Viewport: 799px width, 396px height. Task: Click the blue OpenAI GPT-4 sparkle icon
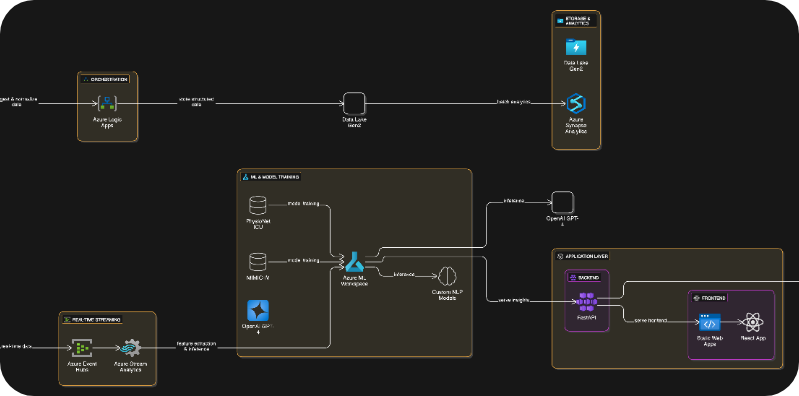[x=258, y=310]
